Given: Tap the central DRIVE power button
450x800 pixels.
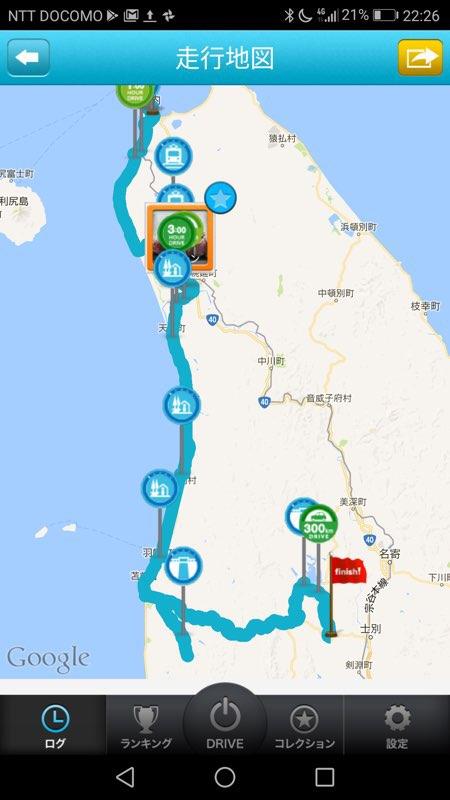Looking at the screenshot, I should pyautogui.click(x=225, y=722).
